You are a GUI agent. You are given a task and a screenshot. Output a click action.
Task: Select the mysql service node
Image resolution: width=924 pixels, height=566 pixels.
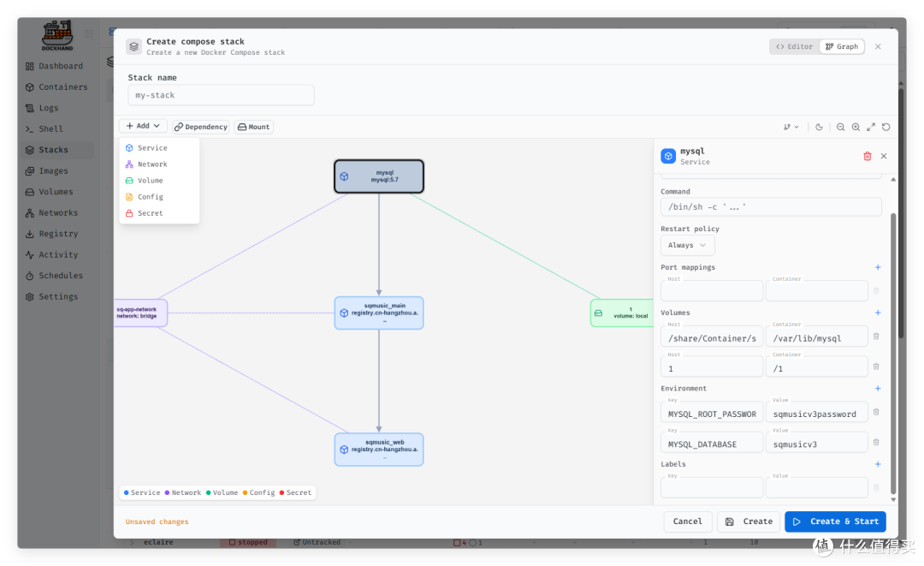pyautogui.click(x=379, y=176)
